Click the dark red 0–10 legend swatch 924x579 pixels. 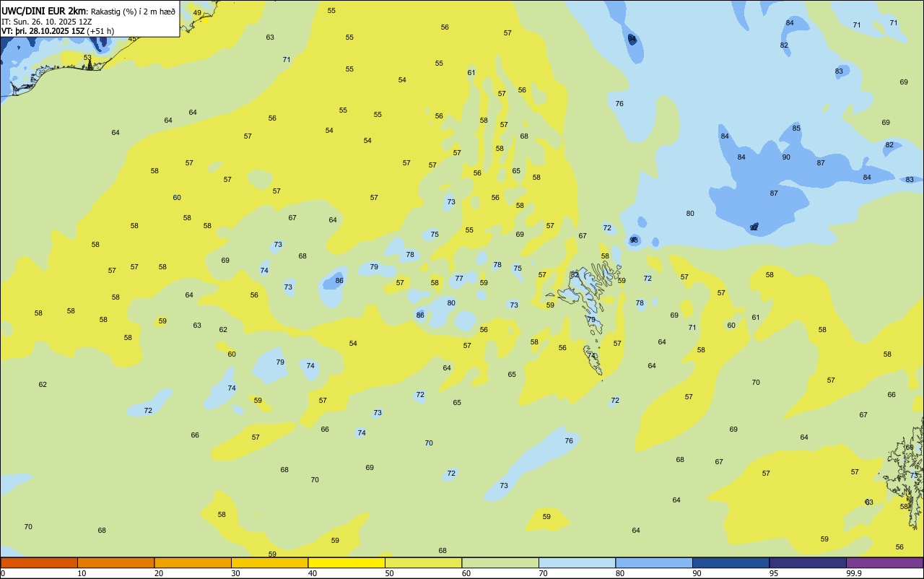click(x=39, y=562)
